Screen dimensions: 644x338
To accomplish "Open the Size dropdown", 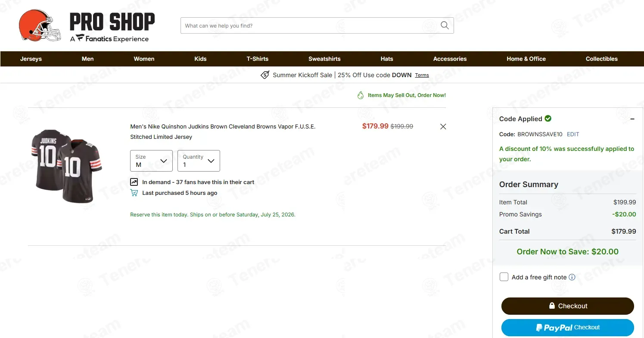I will [x=151, y=161].
